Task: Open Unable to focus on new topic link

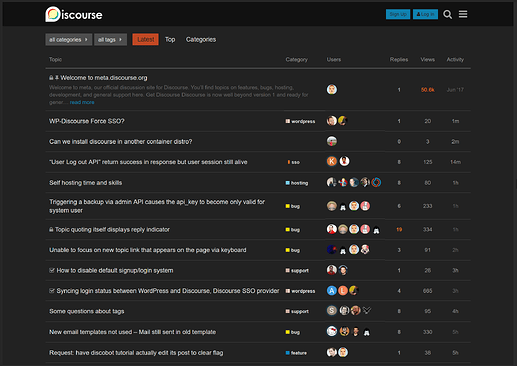Action: [x=148, y=250]
